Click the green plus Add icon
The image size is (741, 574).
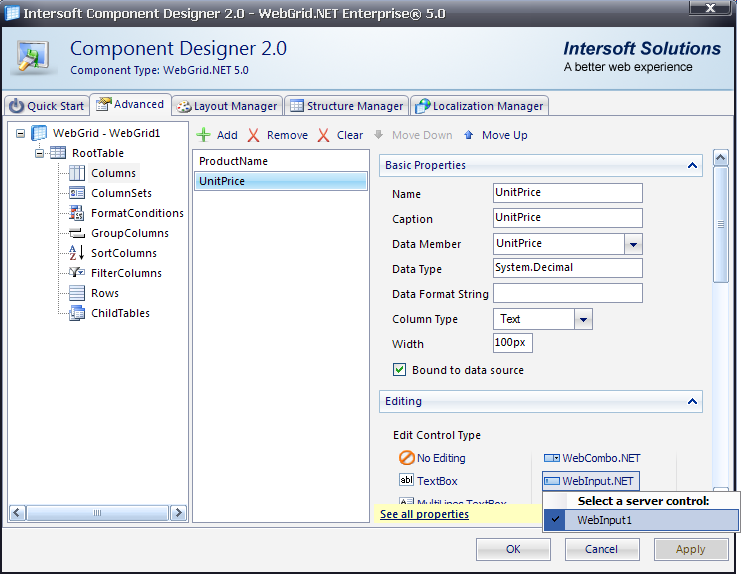204,135
